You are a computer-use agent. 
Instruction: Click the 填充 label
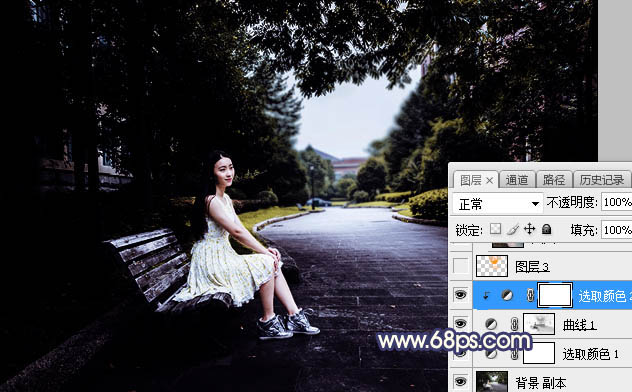pyautogui.click(x=584, y=230)
